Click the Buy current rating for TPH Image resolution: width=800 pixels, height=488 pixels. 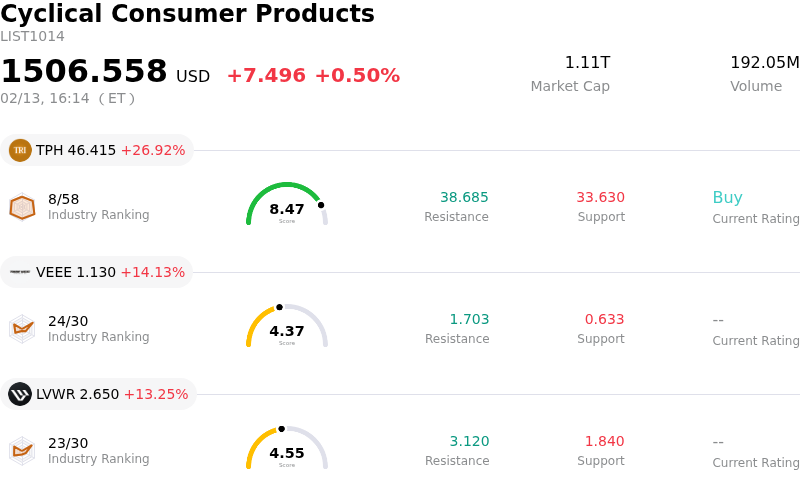(727, 198)
